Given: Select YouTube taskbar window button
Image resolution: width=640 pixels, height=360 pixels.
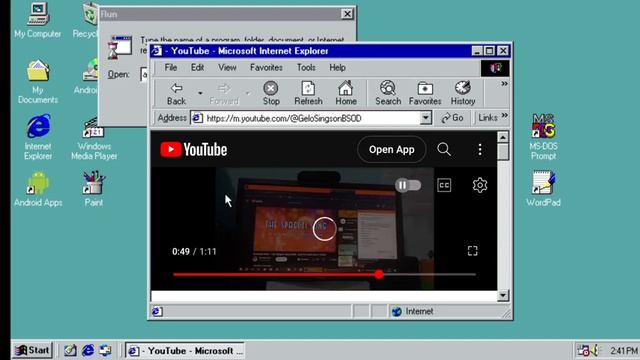Looking at the screenshot, I should coord(184,351).
